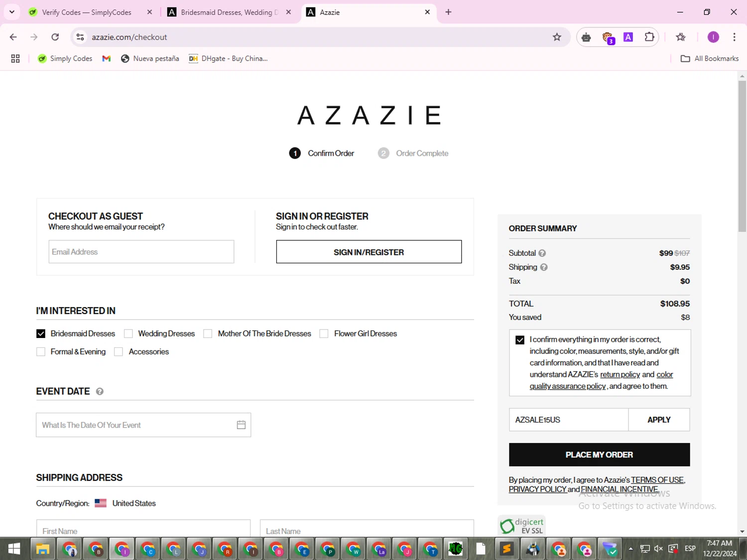
Task: Open the Gmail bookmark icon
Action: (x=106, y=59)
